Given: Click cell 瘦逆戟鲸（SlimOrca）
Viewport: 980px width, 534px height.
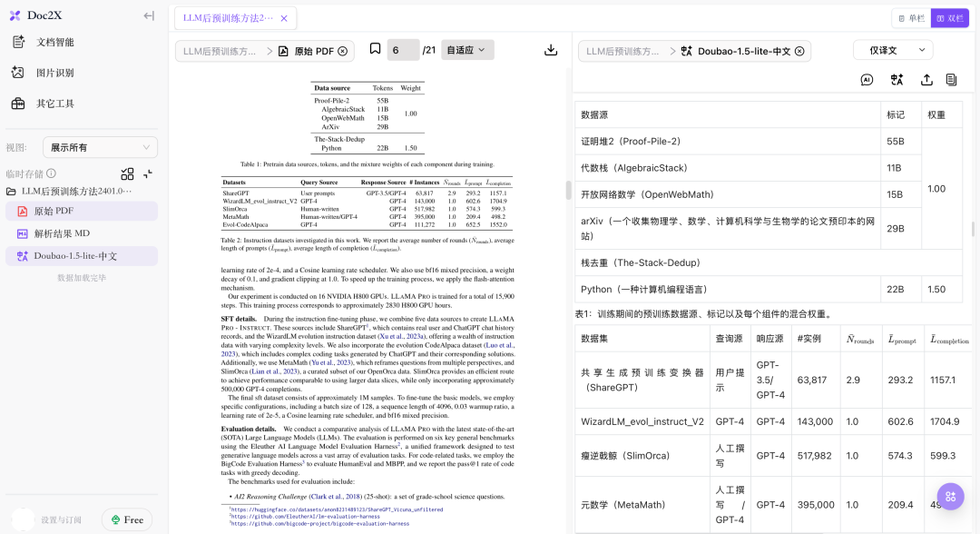Looking at the screenshot, I should coord(642,456).
